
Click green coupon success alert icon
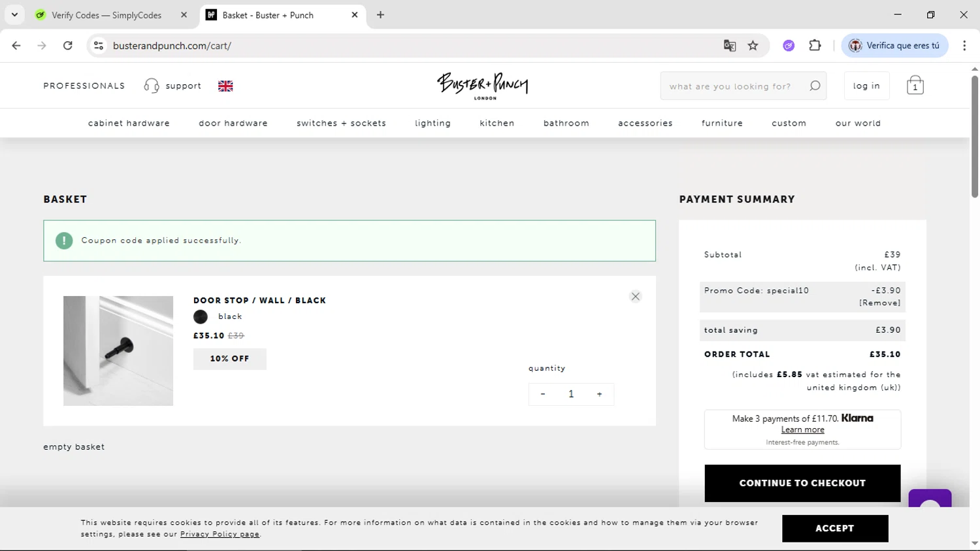pos(64,241)
